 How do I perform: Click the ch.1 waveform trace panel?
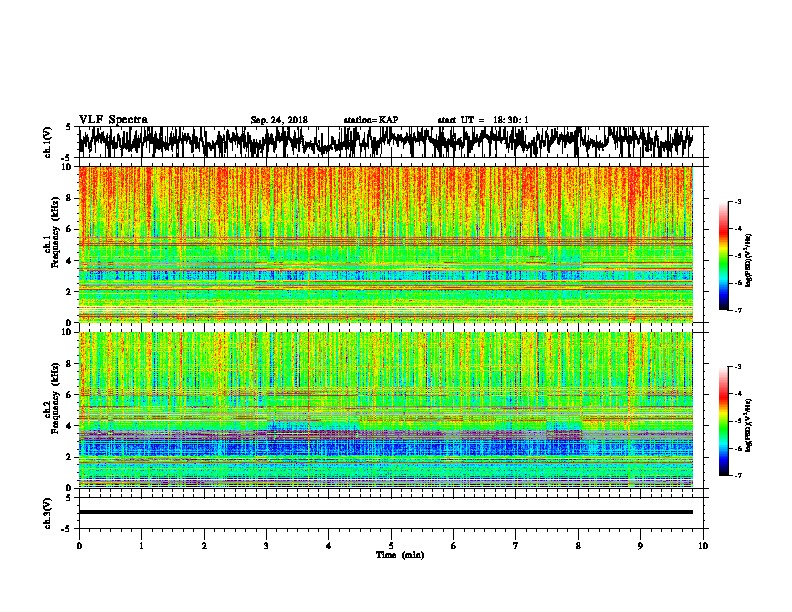point(391,142)
